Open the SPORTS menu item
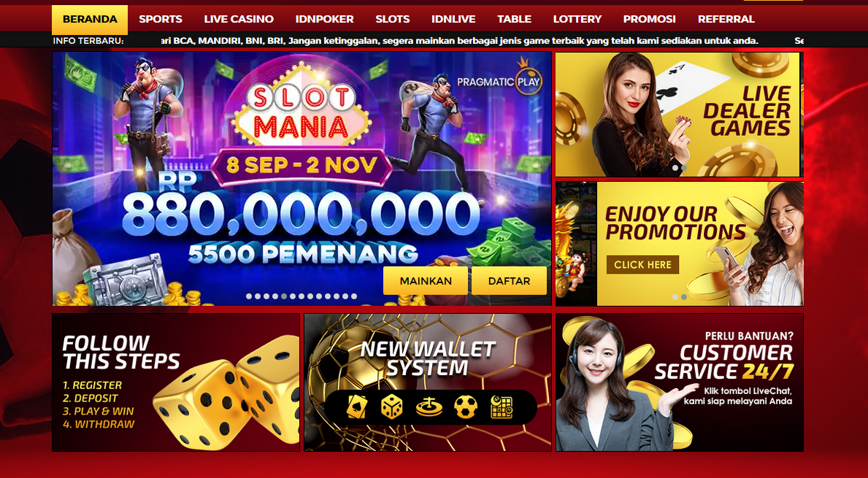The width and height of the screenshot is (868, 478). 161,20
